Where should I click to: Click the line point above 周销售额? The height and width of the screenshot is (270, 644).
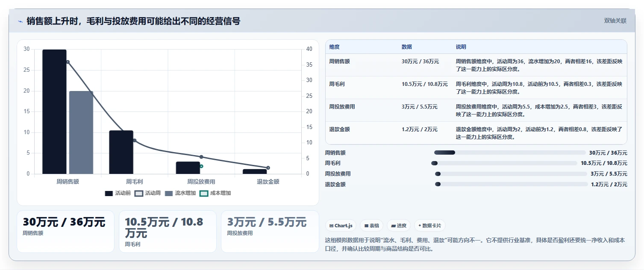point(68,62)
